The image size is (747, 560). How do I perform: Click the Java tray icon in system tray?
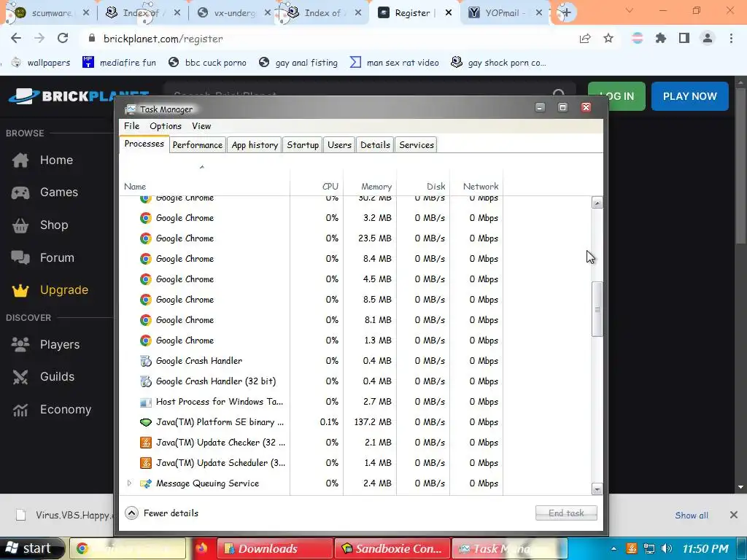point(632,548)
